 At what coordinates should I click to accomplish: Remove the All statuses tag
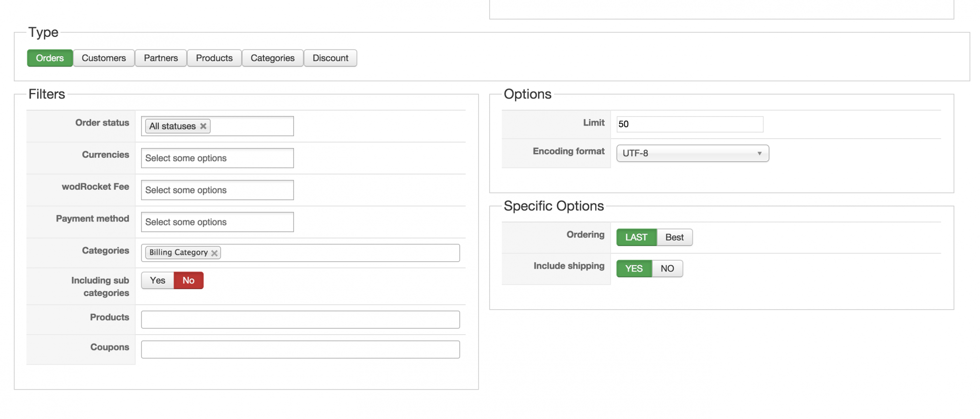203,126
